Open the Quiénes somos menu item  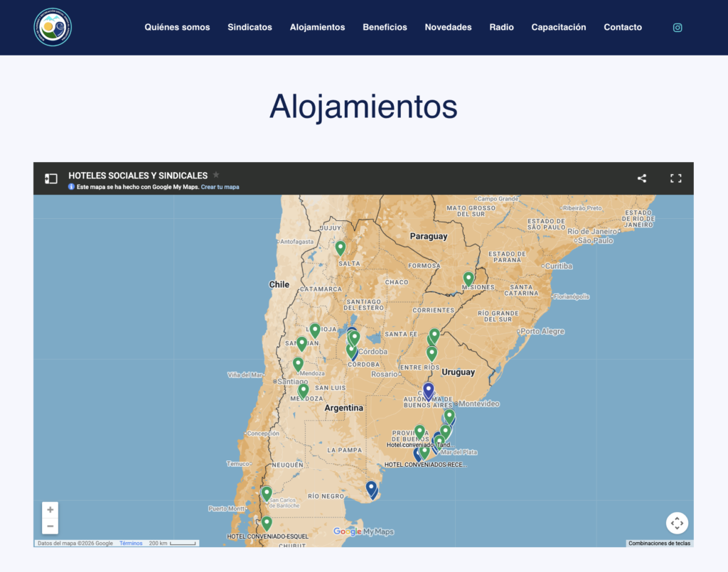click(x=177, y=28)
